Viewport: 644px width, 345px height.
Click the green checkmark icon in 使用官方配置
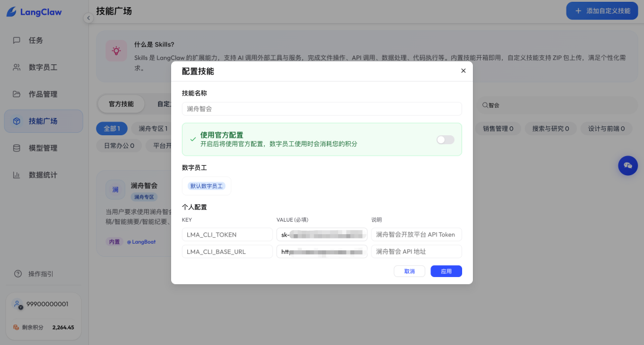pyautogui.click(x=193, y=139)
